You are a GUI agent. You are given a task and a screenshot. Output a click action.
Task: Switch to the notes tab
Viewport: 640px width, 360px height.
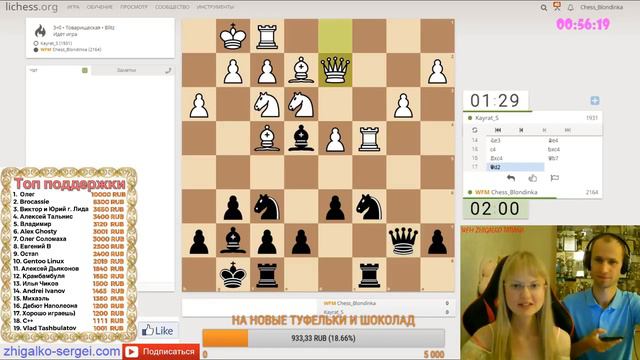click(127, 71)
